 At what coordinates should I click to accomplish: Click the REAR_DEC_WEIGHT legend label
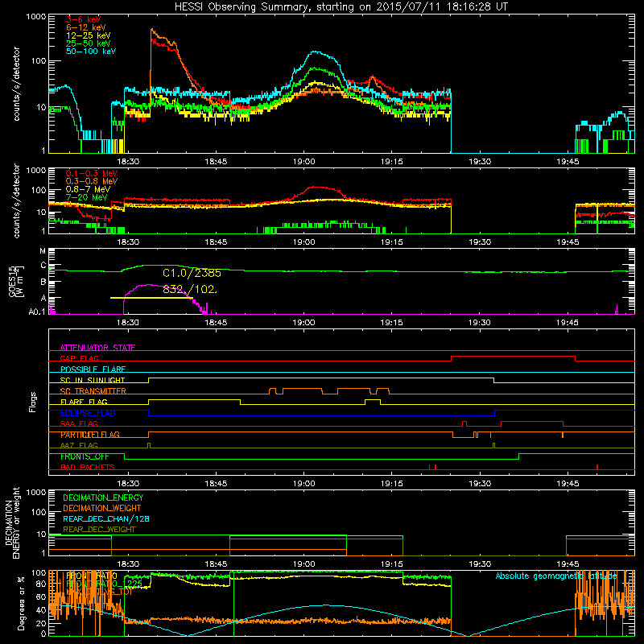tap(99, 530)
